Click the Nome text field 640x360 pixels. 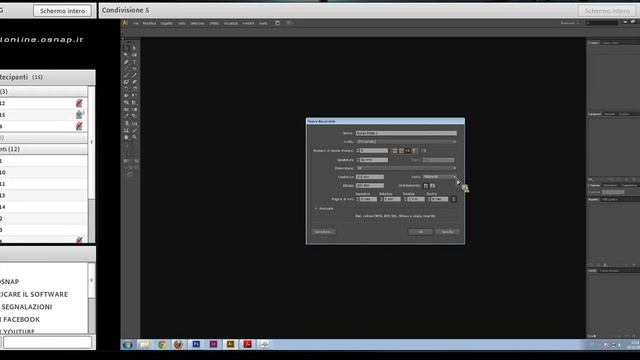[407, 133]
